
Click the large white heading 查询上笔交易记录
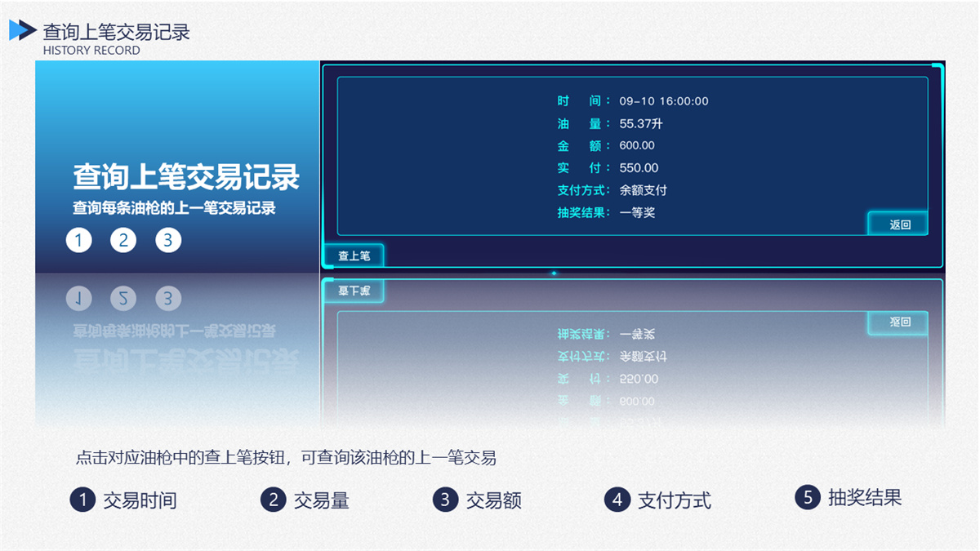click(186, 176)
